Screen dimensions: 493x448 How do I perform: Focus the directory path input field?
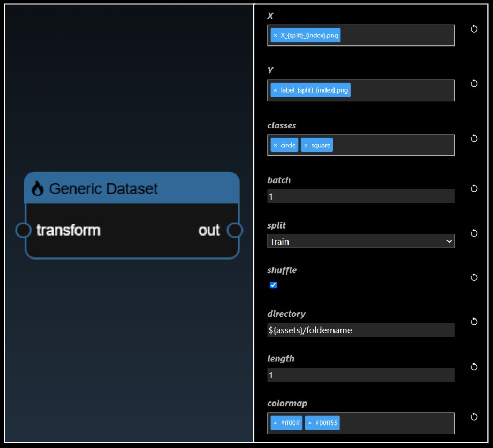click(x=361, y=330)
